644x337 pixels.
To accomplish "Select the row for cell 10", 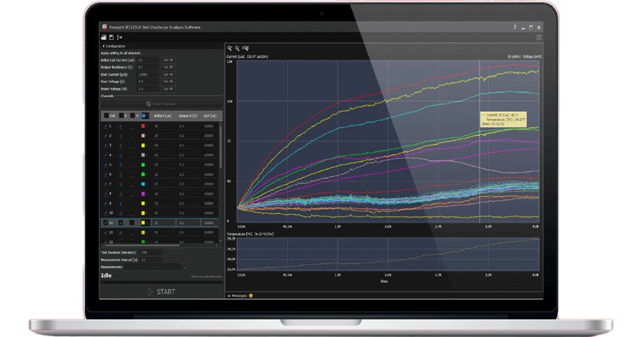I will [x=160, y=213].
